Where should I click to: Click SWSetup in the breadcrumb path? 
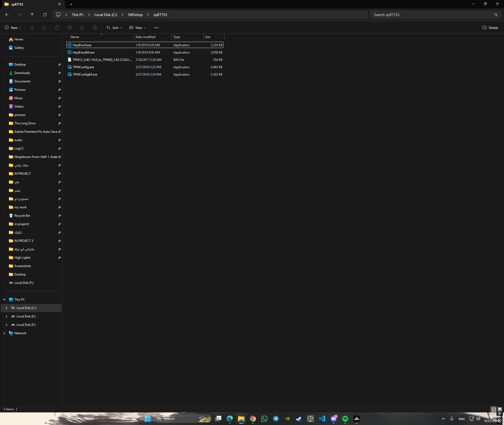pyautogui.click(x=135, y=15)
